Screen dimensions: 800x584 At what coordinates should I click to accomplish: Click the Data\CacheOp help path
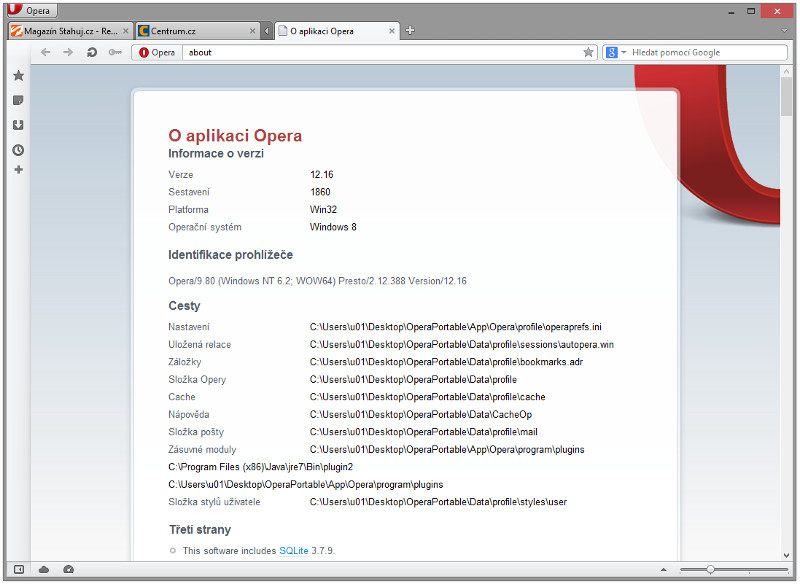pos(421,415)
